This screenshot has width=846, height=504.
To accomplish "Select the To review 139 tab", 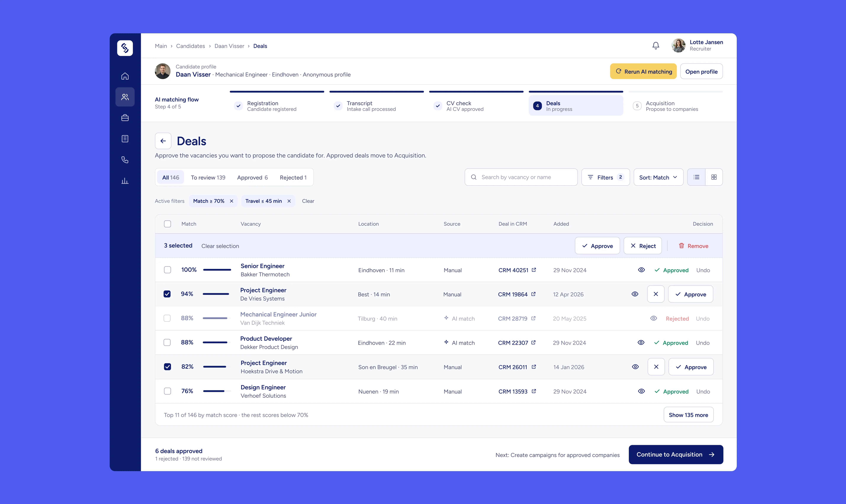I will pos(208,177).
